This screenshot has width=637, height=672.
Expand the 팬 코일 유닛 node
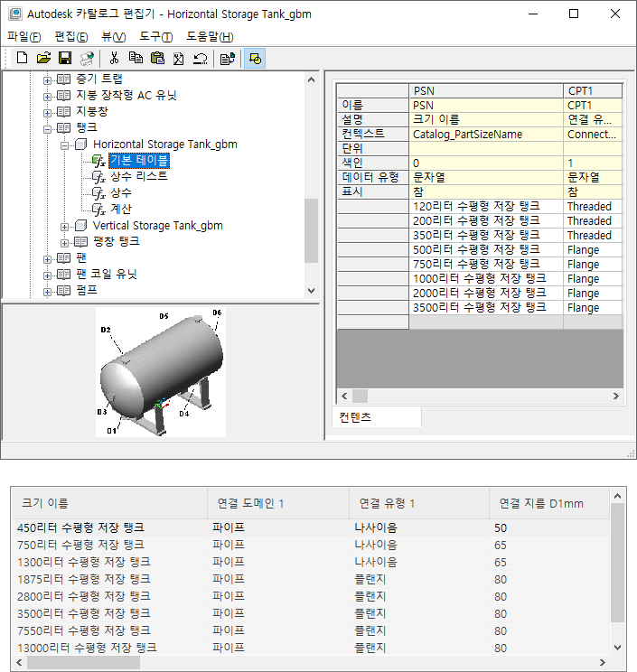pos(47,275)
